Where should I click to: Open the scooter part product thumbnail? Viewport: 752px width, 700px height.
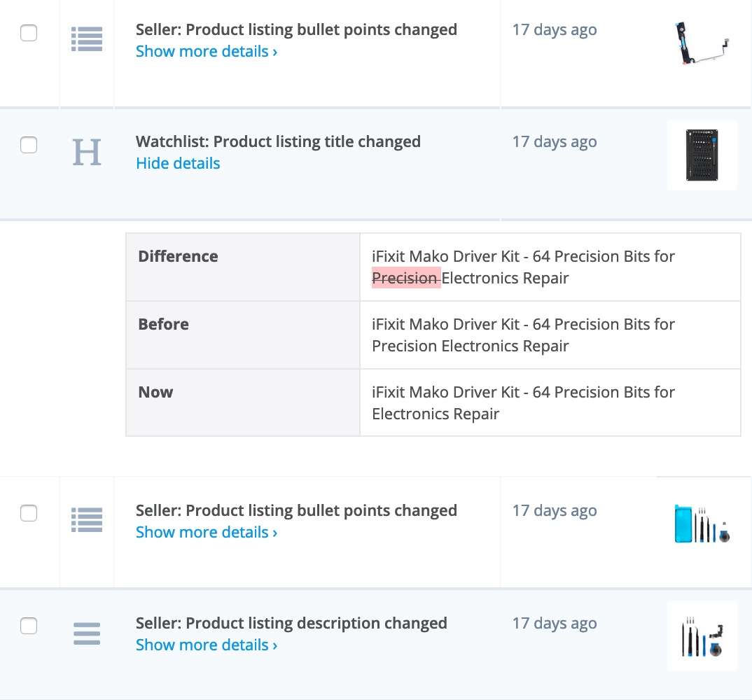click(x=702, y=42)
